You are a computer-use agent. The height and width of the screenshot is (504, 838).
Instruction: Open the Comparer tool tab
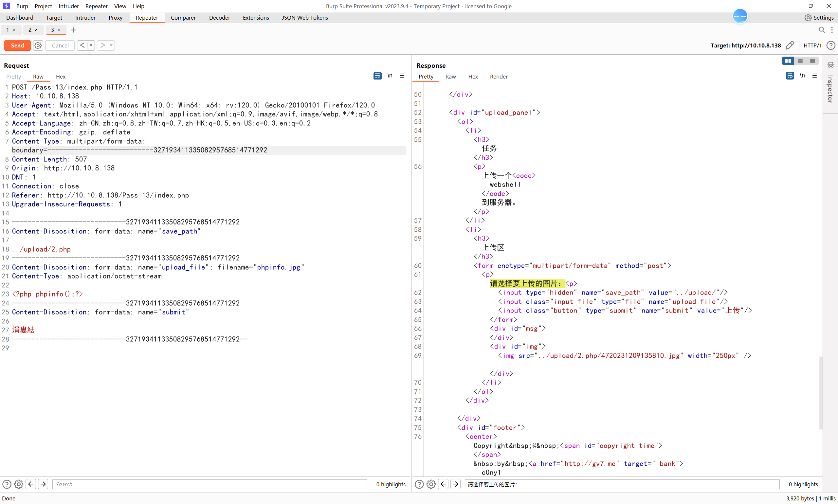point(183,18)
